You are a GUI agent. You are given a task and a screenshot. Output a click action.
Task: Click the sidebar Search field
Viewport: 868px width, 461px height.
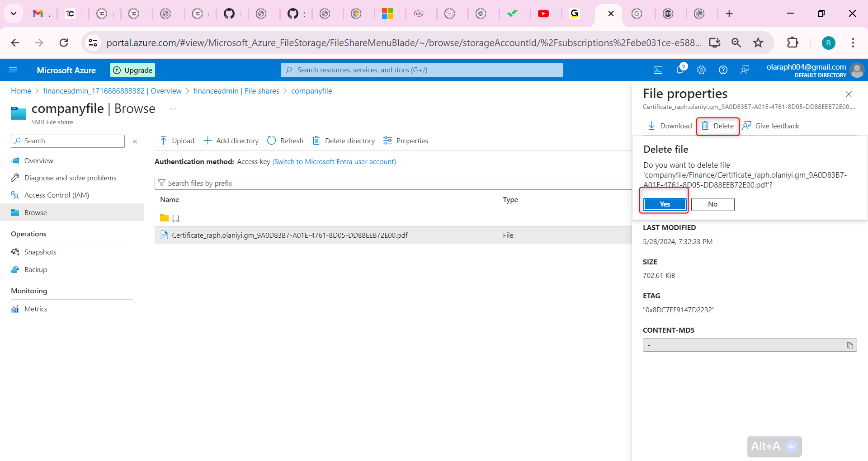click(x=68, y=141)
